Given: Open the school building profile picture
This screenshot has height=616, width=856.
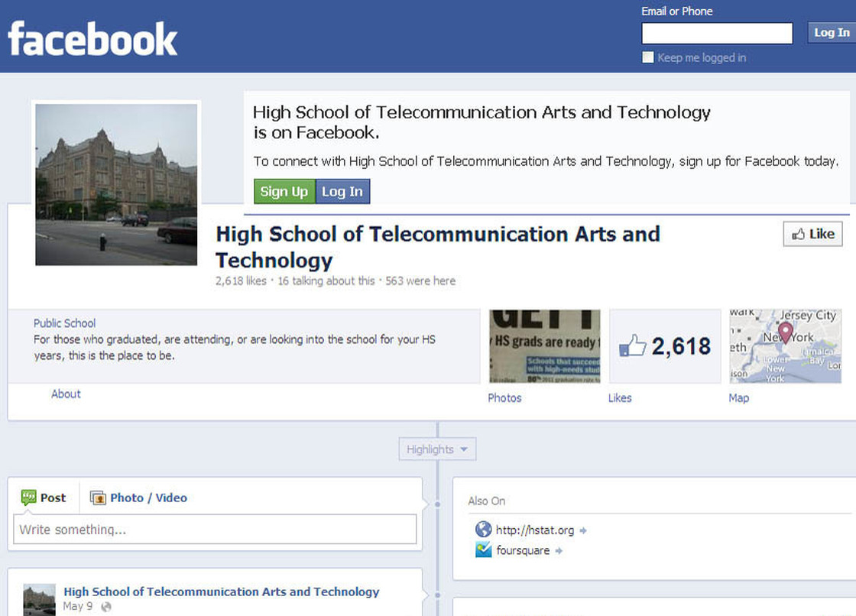Looking at the screenshot, I should (x=116, y=185).
